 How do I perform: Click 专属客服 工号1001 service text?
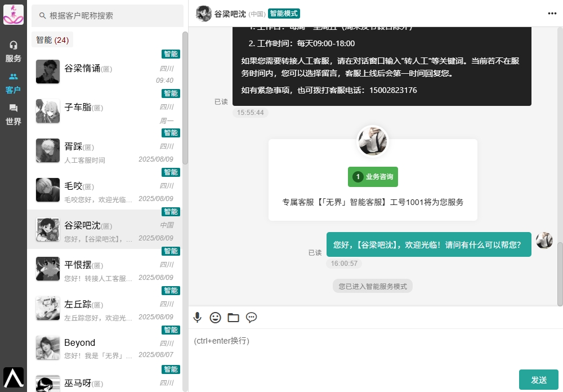[x=373, y=202]
